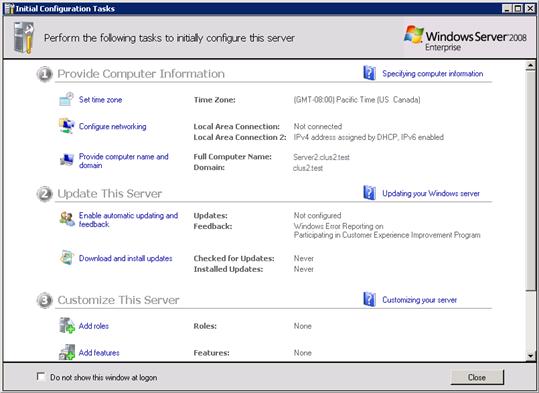Open Provide computer name and domain link
This screenshot has width=539, height=393.
click(x=124, y=161)
